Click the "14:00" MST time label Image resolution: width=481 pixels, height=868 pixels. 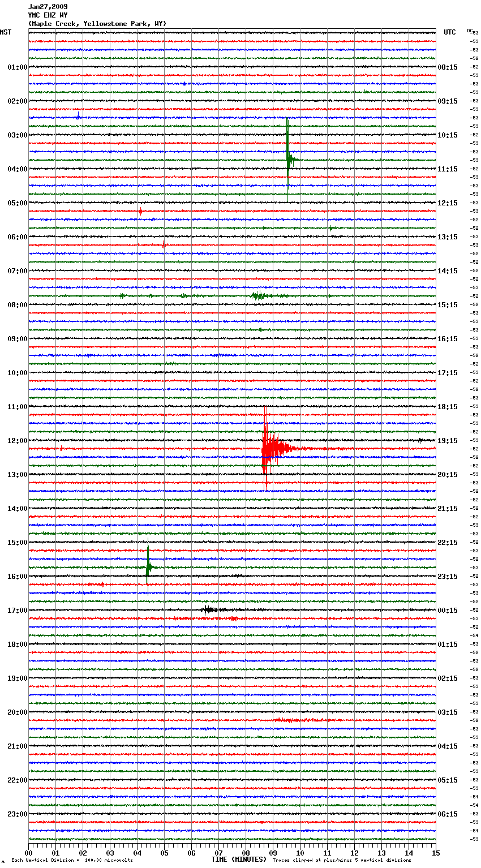click(x=18, y=509)
